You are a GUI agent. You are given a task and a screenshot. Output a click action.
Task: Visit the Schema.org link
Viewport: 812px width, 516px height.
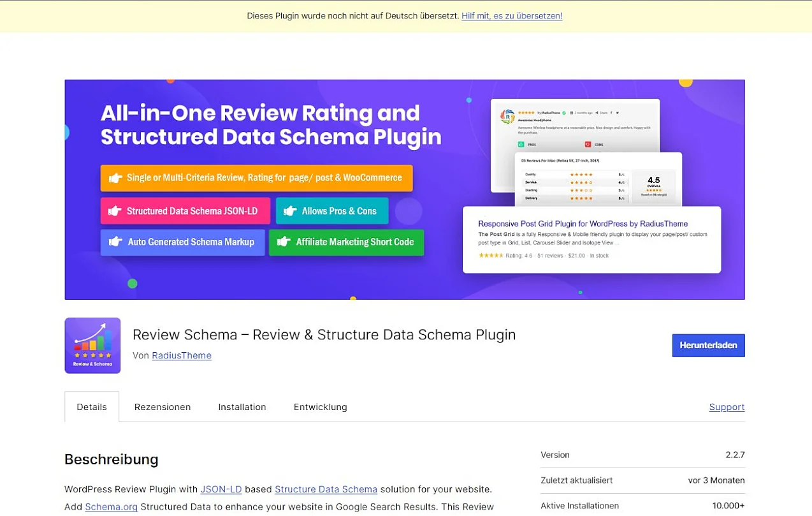(111, 506)
